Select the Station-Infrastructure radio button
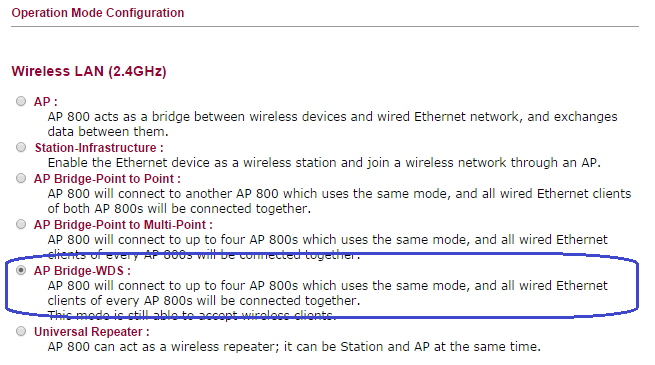Image resolution: width=655 pixels, height=365 pixels. 21,147
